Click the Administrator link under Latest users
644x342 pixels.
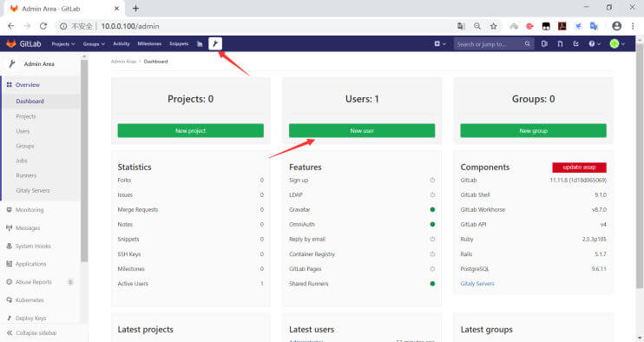(x=306, y=340)
